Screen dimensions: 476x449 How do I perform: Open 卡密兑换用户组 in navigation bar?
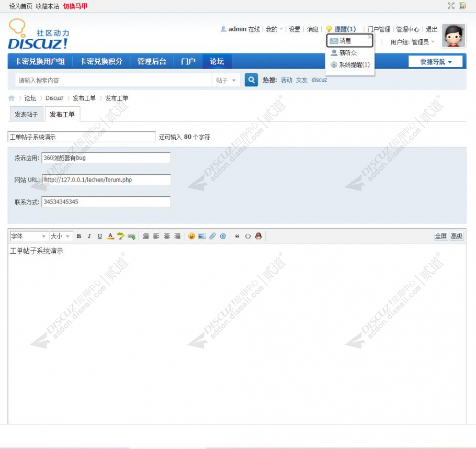[40, 61]
